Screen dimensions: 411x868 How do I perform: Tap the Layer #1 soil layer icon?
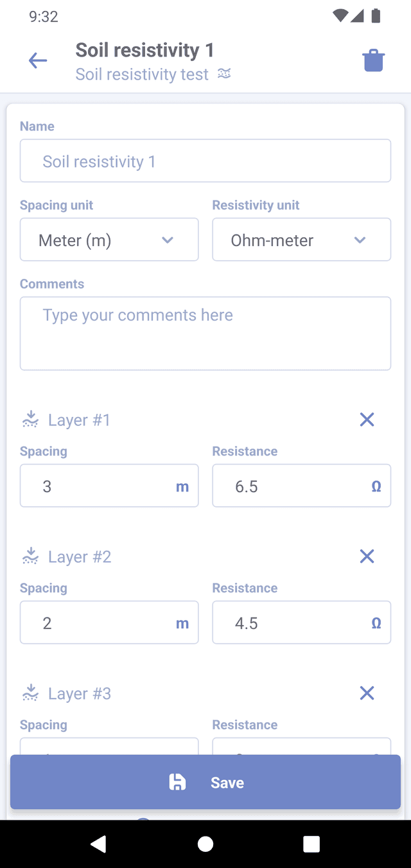click(x=30, y=420)
